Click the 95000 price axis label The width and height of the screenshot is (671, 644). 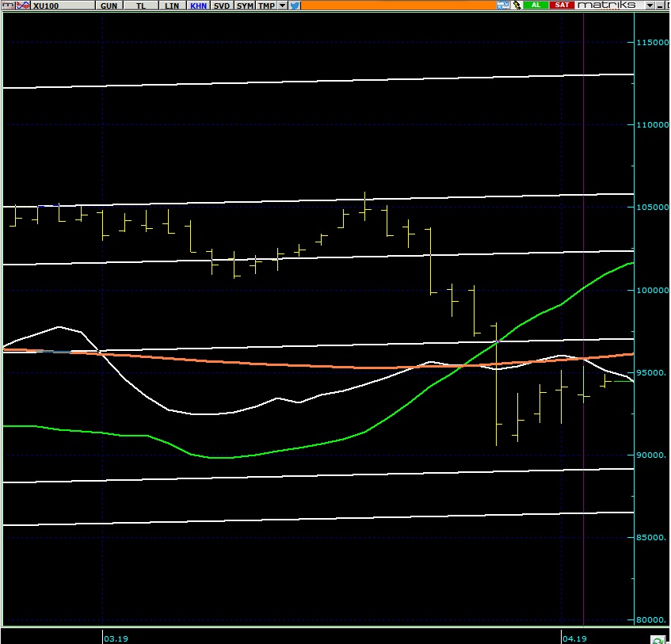pos(651,373)
